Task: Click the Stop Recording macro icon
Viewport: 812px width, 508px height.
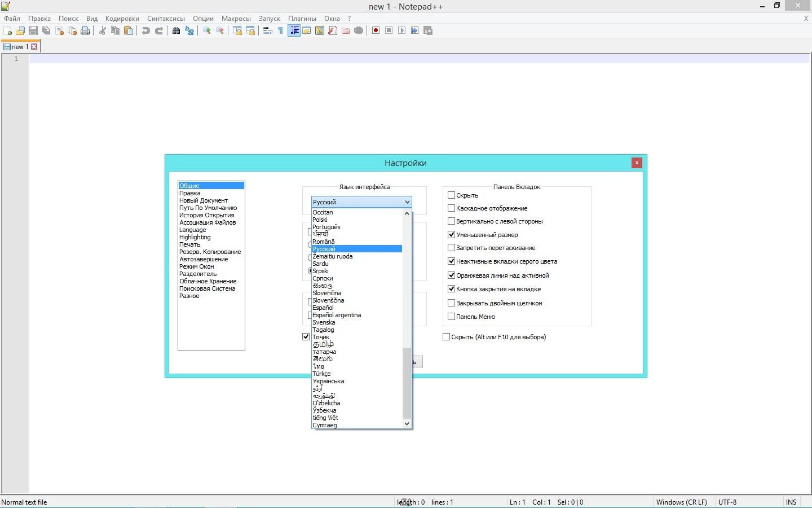Action: pyautogui.click(x=389, y=30)
